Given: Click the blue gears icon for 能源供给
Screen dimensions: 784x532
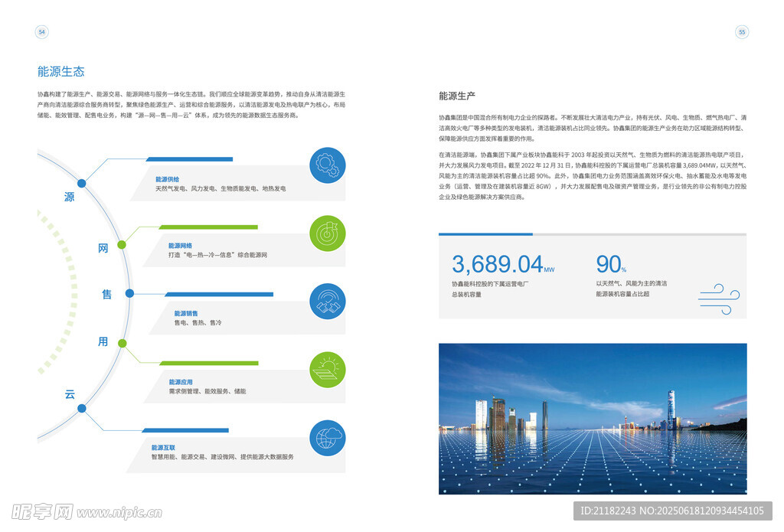Looking at the screenshot, I should (x=328, y=165).
